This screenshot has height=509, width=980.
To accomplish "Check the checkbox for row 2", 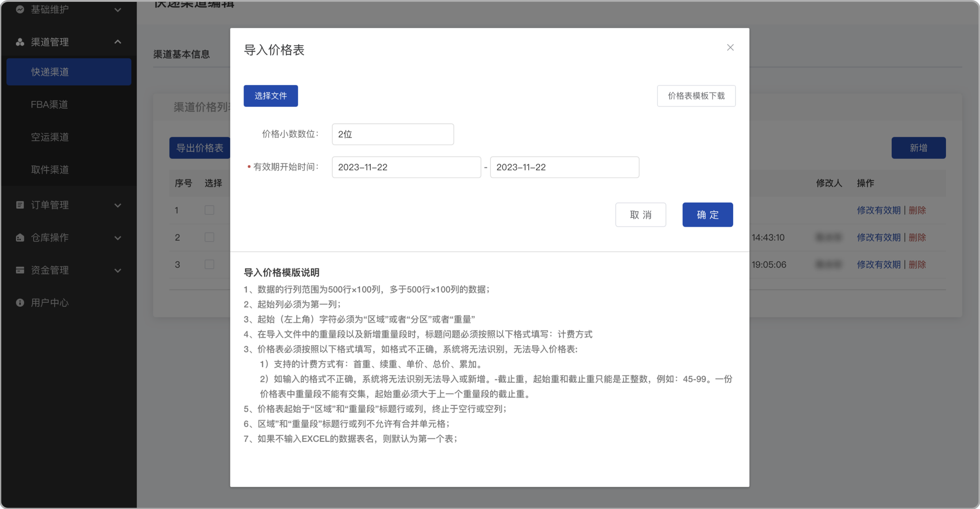I will [x=210, y=237].
